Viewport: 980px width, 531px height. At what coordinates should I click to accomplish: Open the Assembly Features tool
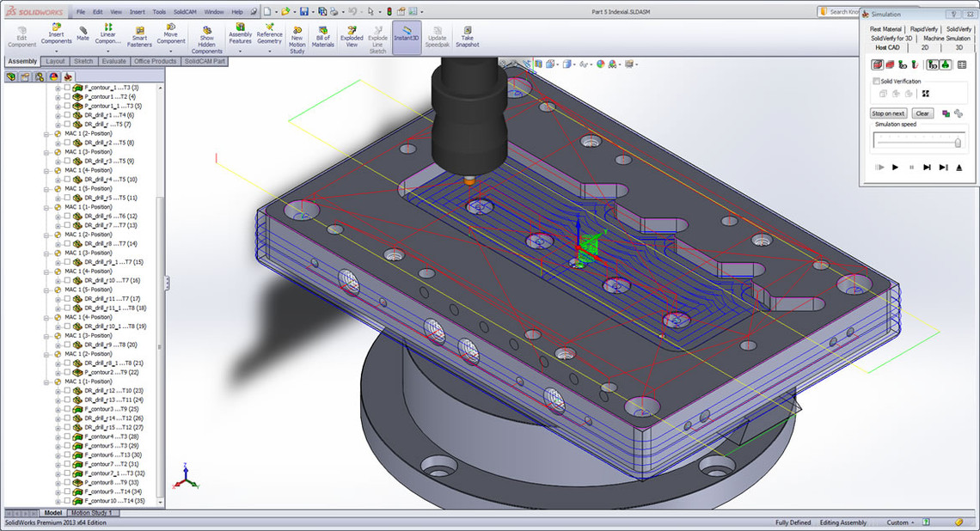click(240, 34)
